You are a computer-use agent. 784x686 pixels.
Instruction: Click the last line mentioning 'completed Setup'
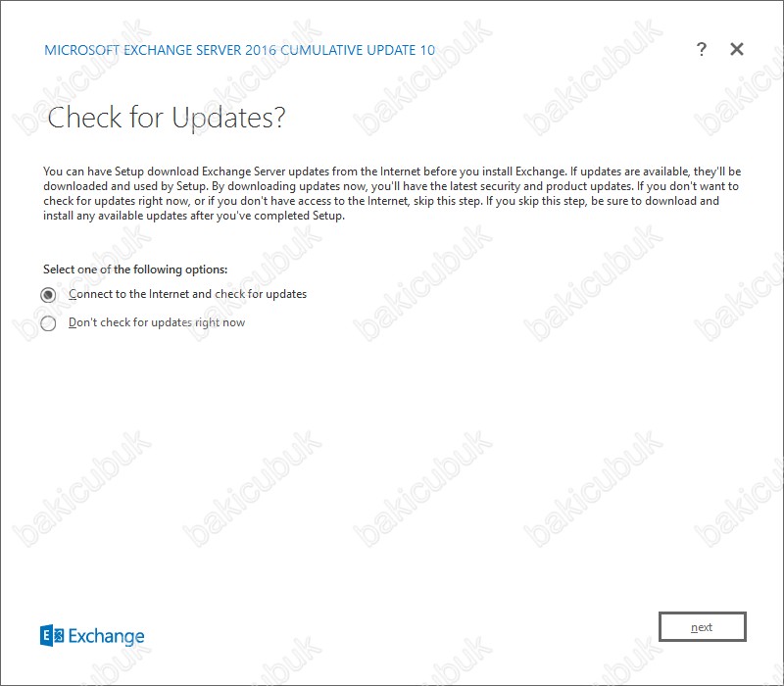[x=194, y=216]
